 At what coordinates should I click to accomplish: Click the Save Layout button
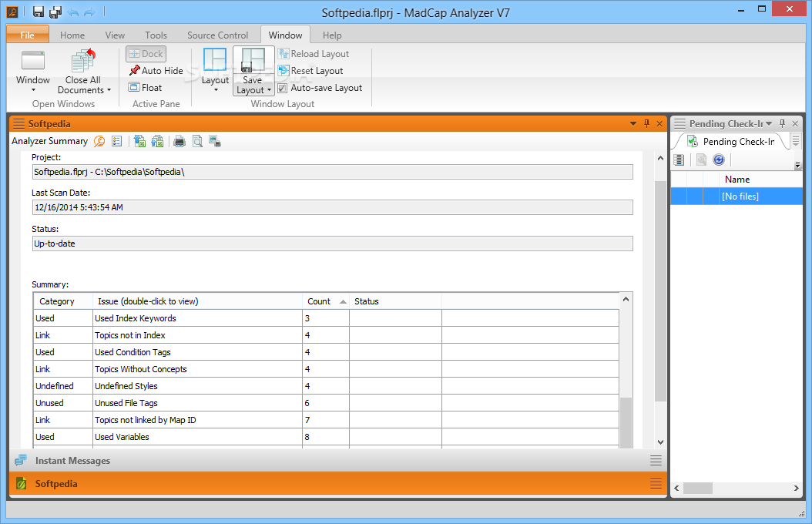tap(253, 71)
